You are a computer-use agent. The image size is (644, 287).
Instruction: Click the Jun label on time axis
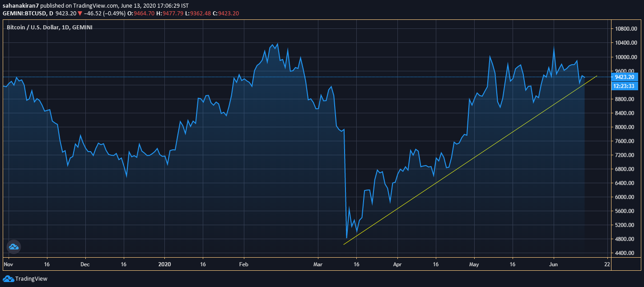pos(554,264)
